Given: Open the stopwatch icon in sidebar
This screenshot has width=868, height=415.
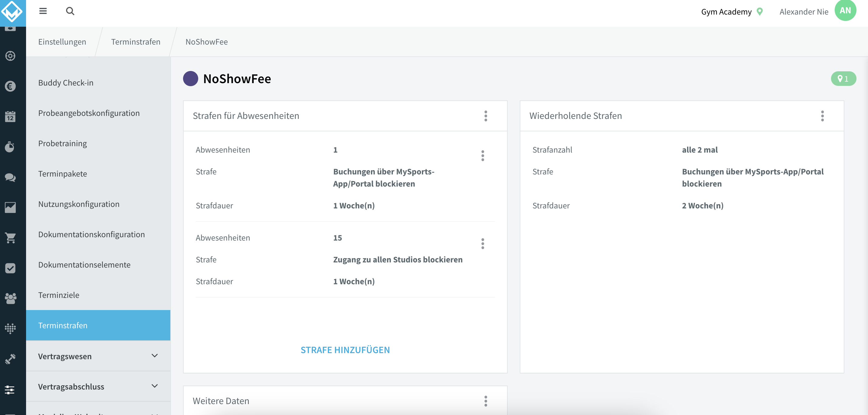Looking at the screenshot, I should click(10, 147).
